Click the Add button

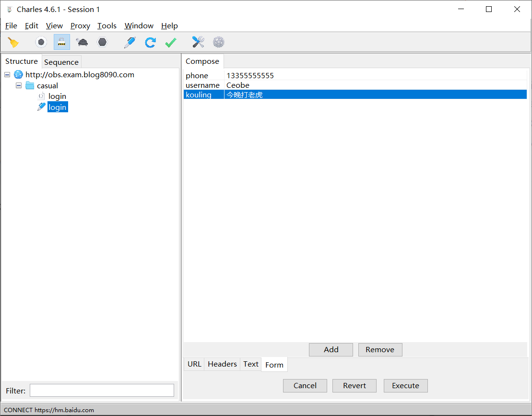(x=331, y=349)
